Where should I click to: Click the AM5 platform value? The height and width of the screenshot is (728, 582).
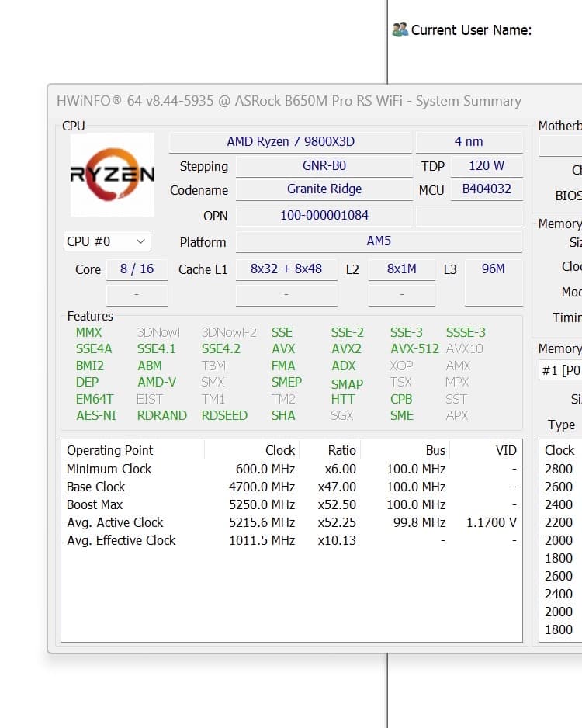coord(379,241)
